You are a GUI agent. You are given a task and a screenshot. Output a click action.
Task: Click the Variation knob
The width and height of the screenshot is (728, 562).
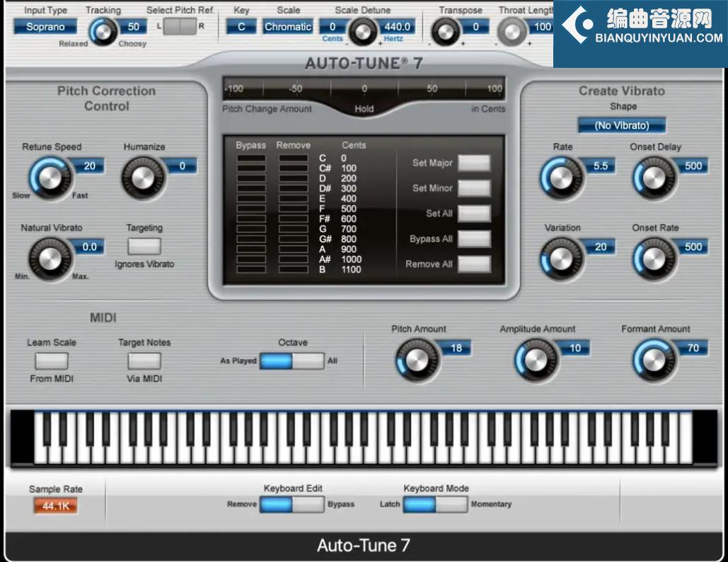tap(561, 259)
